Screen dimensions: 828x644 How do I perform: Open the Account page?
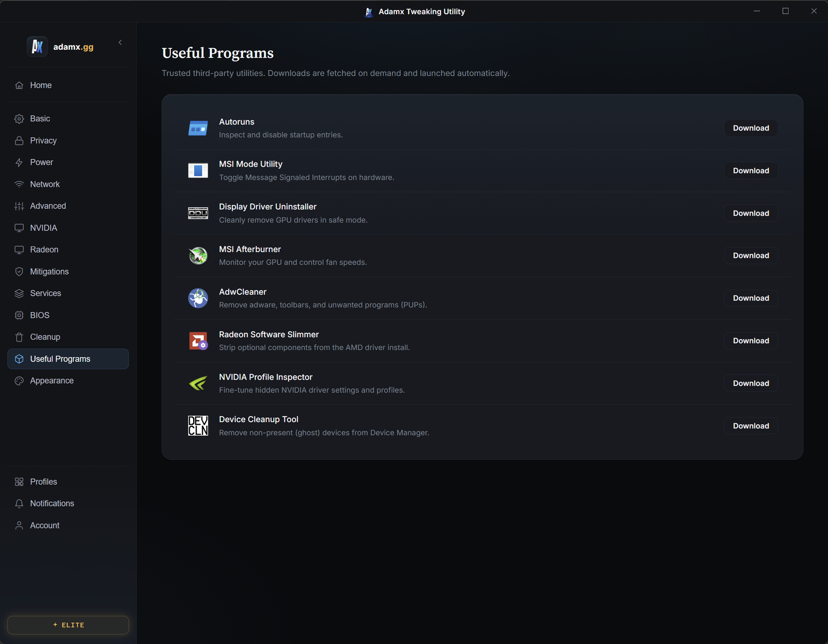68,526
